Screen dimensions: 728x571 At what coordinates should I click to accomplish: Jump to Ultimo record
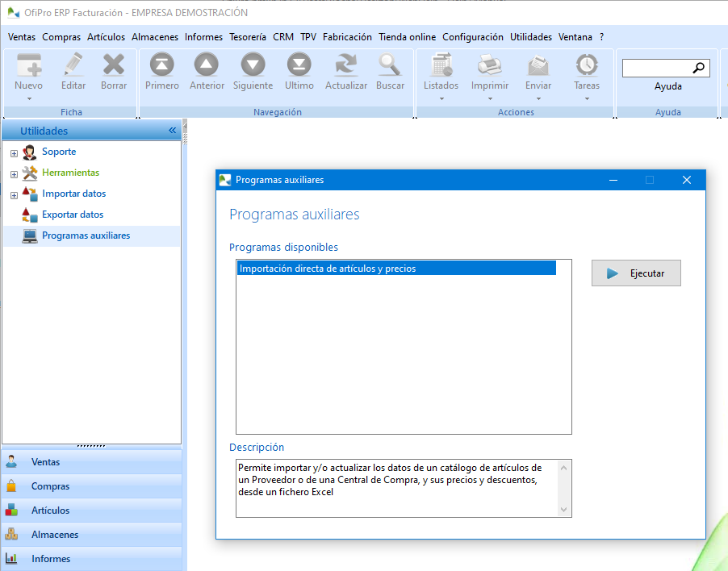[x=299, y=65]
